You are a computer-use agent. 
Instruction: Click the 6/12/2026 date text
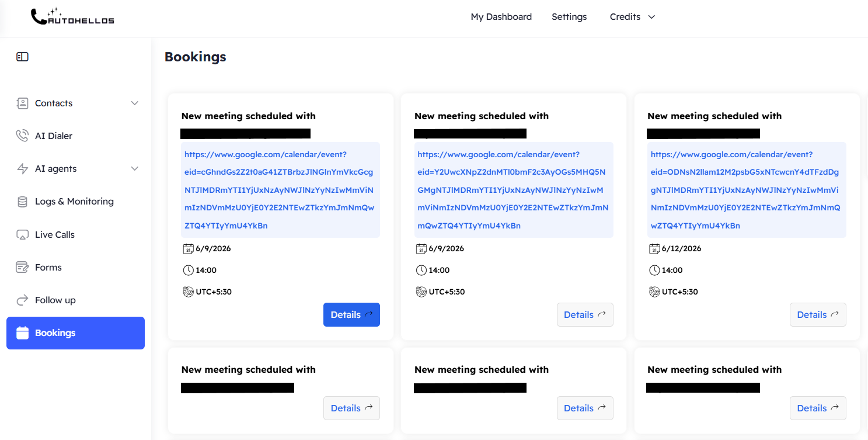(682, 249)
